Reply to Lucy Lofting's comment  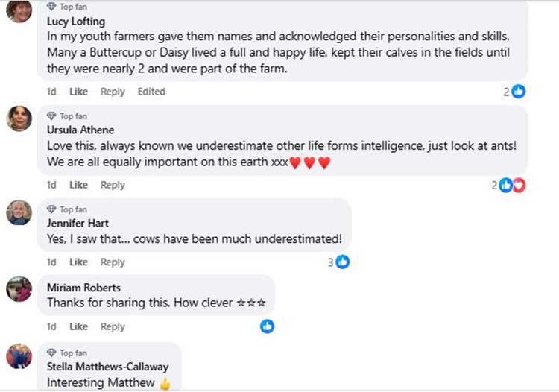coord(113,92)
